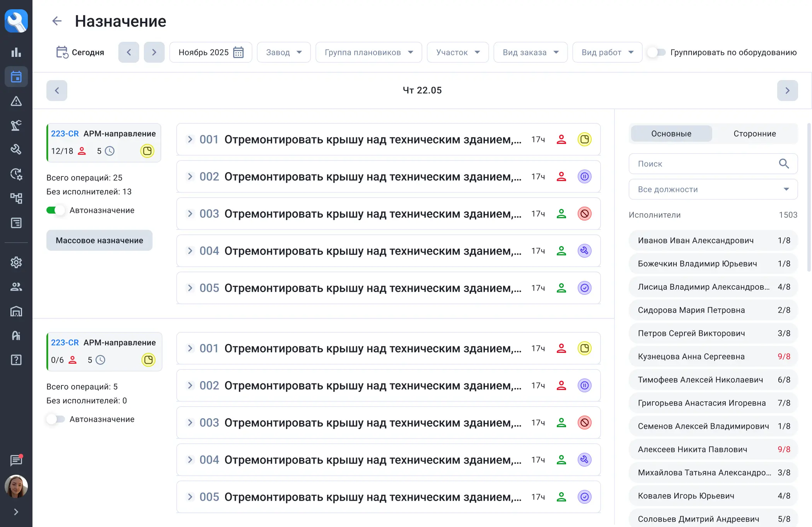Open the warning triangle sidebar icon
This screenshot has width=812, height=527.
tap(16, 101)
